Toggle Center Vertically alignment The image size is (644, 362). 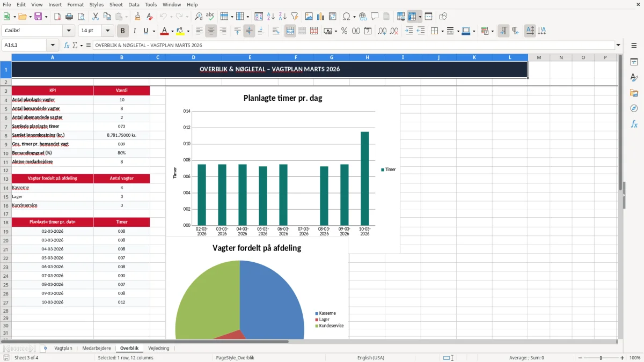pos(249,31)
